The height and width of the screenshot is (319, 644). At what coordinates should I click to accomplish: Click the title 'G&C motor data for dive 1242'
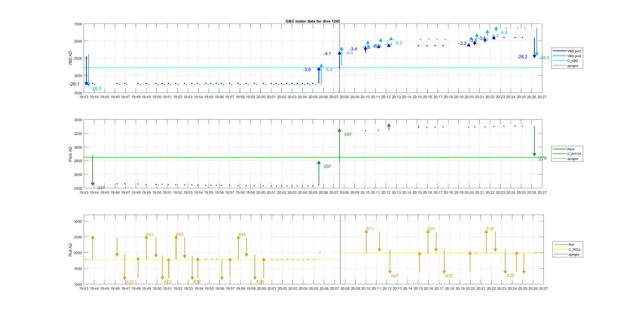pos(313,21)
